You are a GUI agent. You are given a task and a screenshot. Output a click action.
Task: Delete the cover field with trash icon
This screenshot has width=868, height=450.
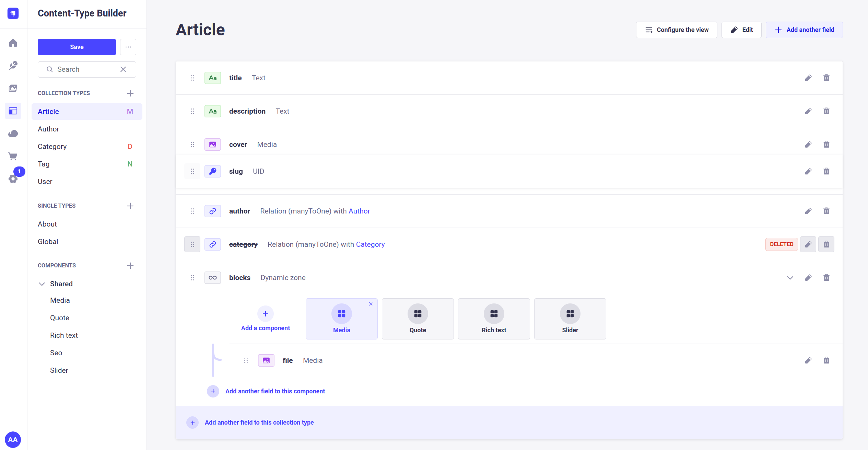[826, 145]
